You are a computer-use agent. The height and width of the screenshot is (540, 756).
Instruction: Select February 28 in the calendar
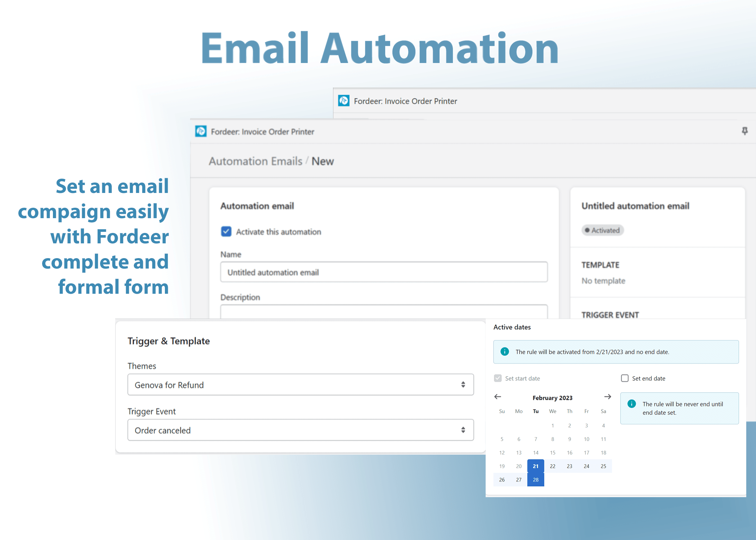tap(536, 480)
